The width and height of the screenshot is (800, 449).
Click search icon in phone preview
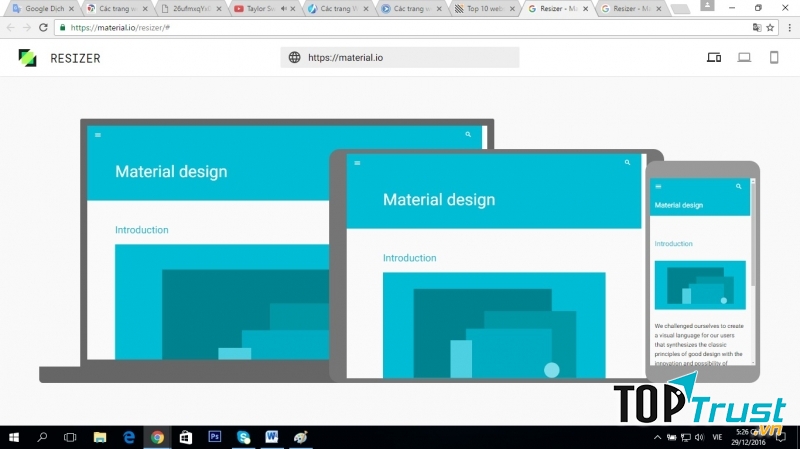(x=738, y=186)
